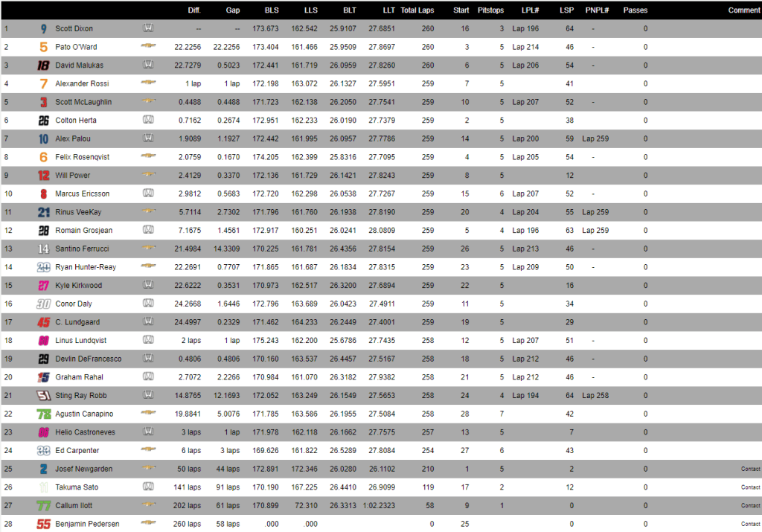Click the Diff. column header
The width and height of the screenshot is (762, 532).
pyautogui.click(x=194, y=10)
